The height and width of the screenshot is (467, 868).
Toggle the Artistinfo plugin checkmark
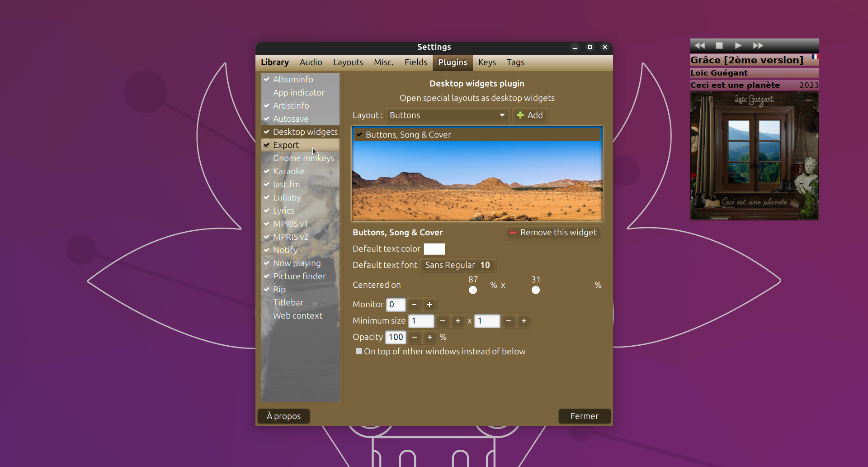[267, 105]
